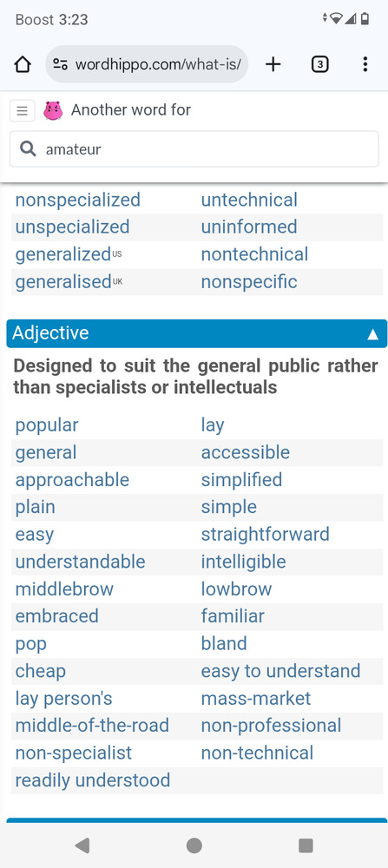Open the synonym link 'straightforward'
The height and width of the screenshot is (868, 388).
click(265, 534)
